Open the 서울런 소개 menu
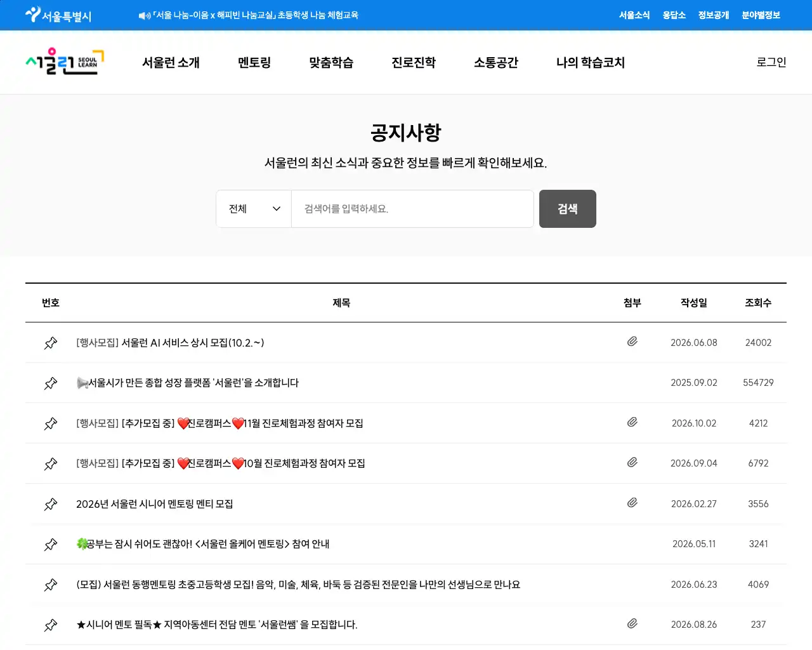 [171, 62]
